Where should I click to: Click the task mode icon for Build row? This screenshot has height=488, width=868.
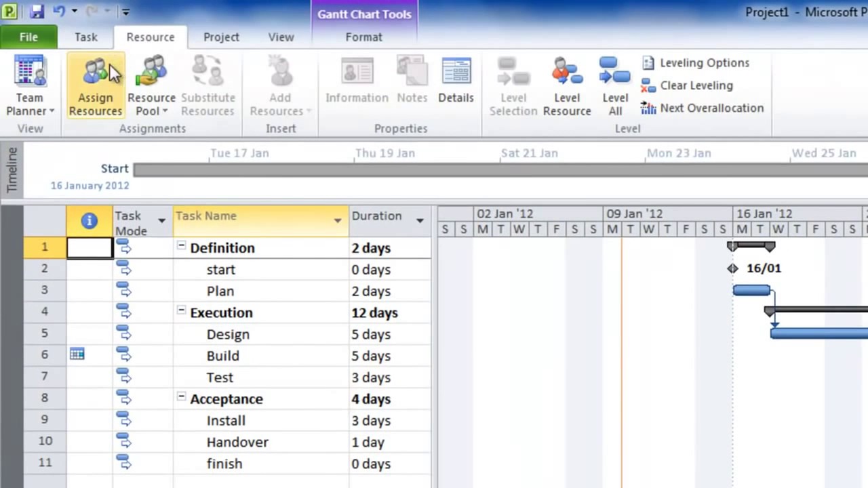coord(123,356)
